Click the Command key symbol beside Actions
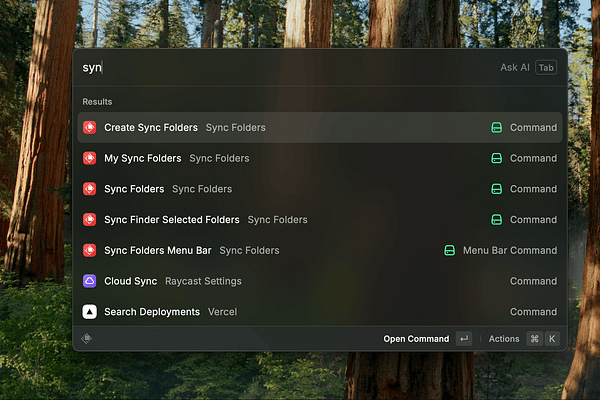Screen dimensions: 600x400 (x=534, y=339)
